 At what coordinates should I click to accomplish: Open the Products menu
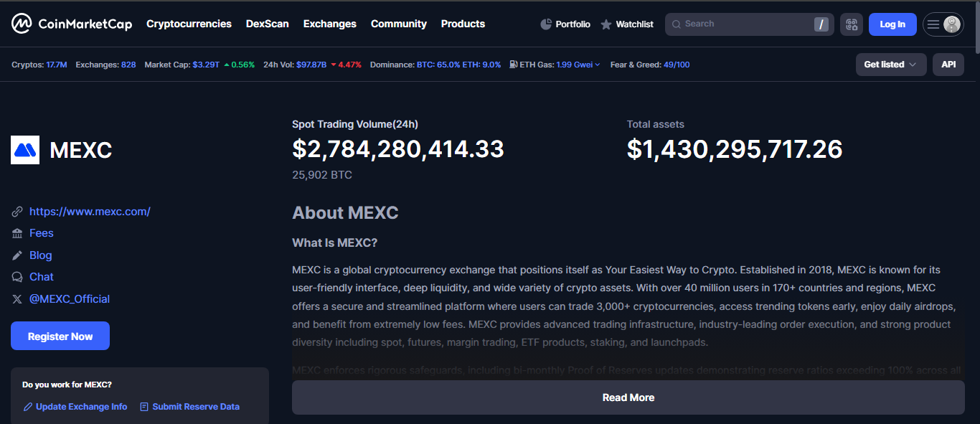coord(463,24)
